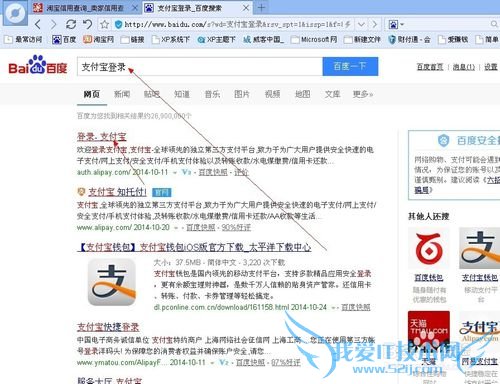500x384 pixels.
Task: Click the undo/restore arrow icon
Action: point(87,24)
